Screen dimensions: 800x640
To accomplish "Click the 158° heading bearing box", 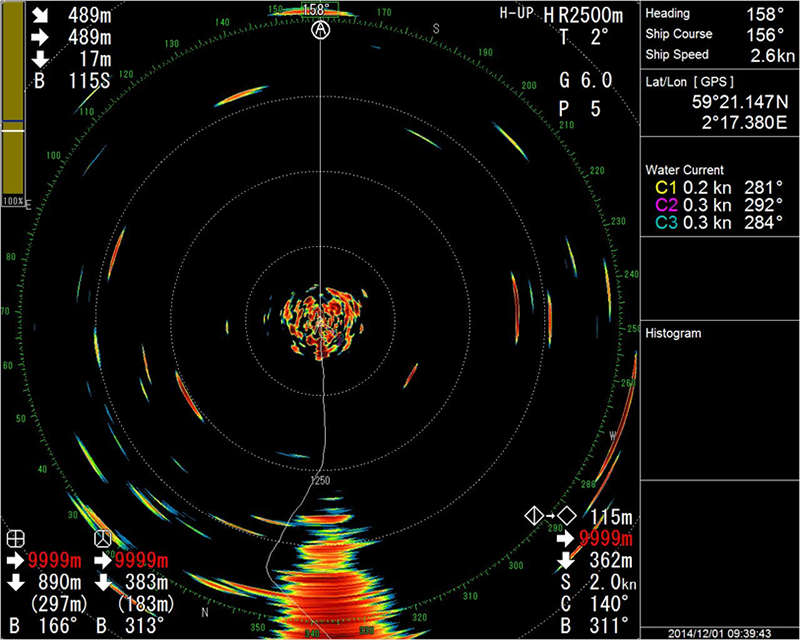I will click(x=318, y=9).
